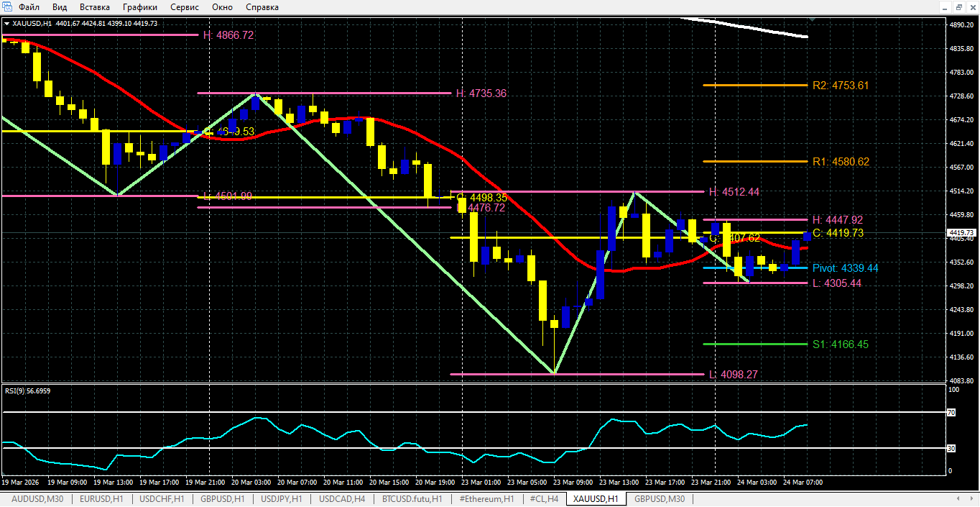This screenshot has width=980, height=507.
Task: Open the Вид menu
Action: [x=60, y=7]
